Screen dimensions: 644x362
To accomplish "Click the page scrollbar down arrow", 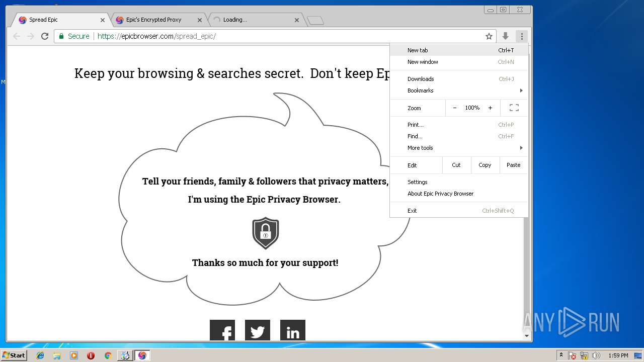I will (x=527, y=336).
